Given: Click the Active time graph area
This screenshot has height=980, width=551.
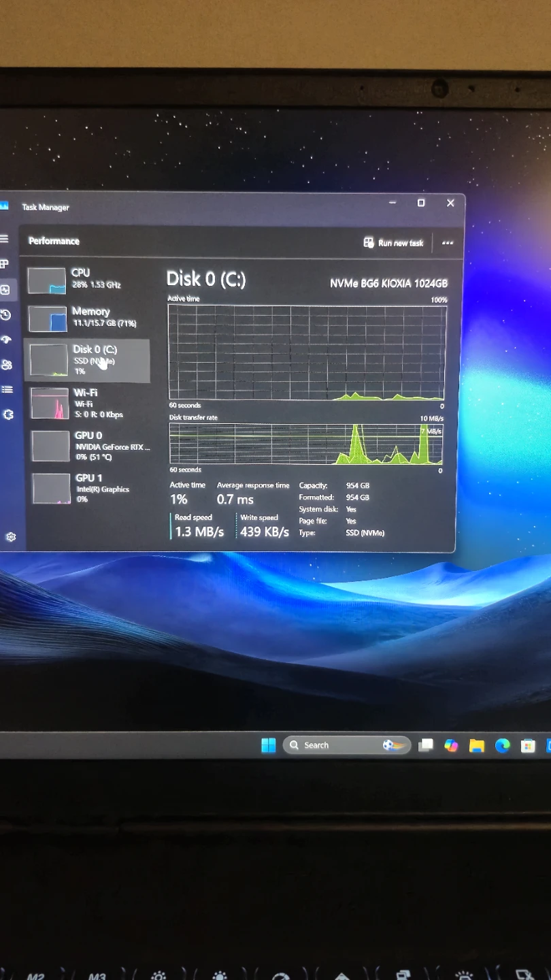Looking at the screenshot, I should [307, 353].
